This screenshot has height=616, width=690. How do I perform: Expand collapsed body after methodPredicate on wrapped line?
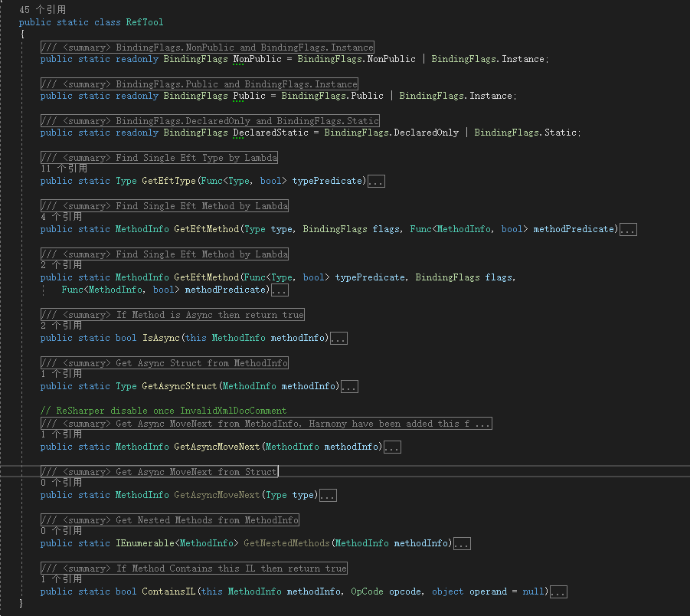click(280, 290)
